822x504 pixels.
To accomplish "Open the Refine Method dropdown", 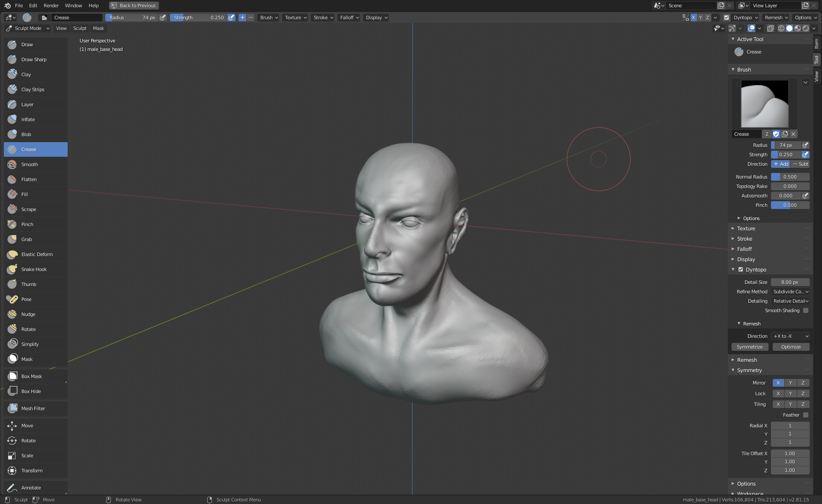I will (790, 292).
